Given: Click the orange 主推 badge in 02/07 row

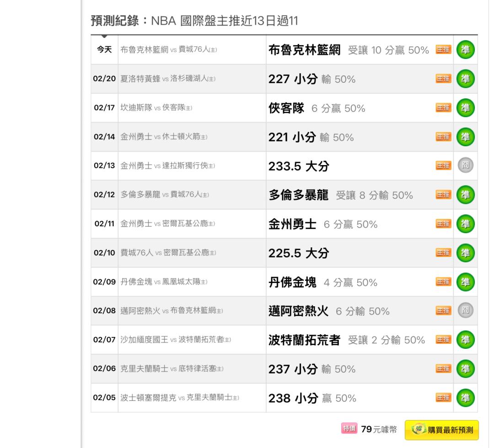Looking at the screenshot, I should [444, 340].
